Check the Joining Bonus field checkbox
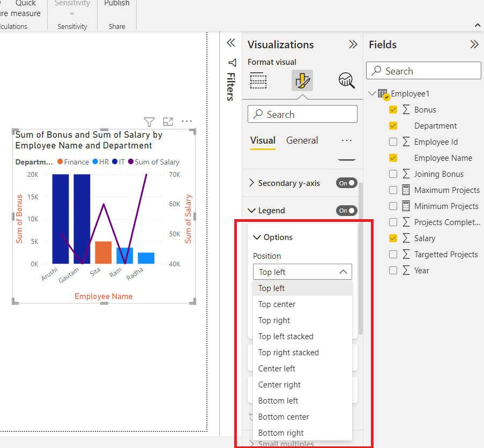This screenshot has height=448, width=484. click(x=393, y=174)
